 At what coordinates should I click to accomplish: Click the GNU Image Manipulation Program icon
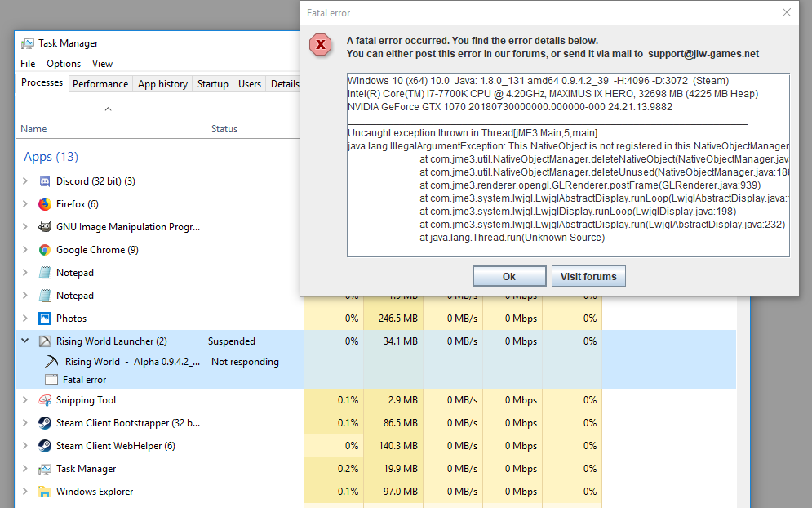pyautogui.click(x=45, y=227)
